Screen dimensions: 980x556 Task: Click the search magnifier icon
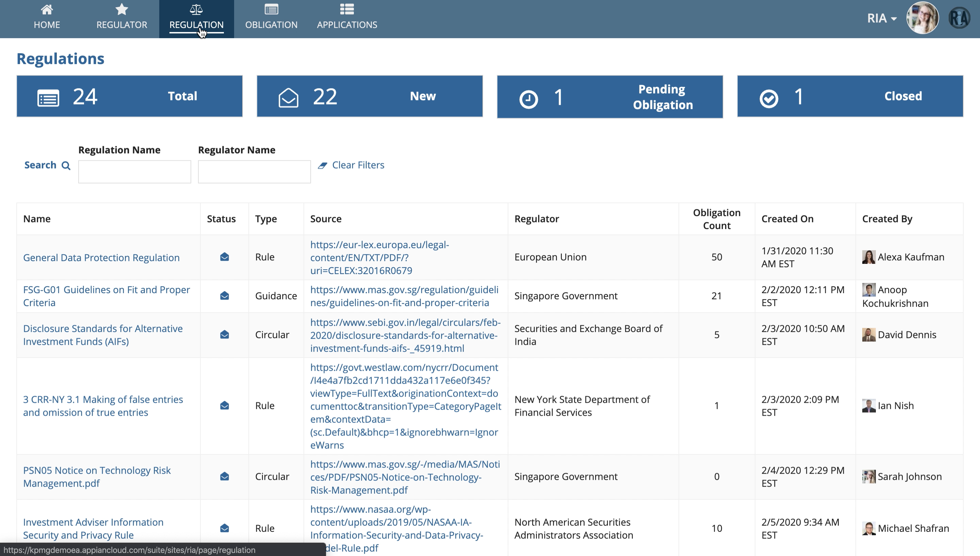[66, 166]
